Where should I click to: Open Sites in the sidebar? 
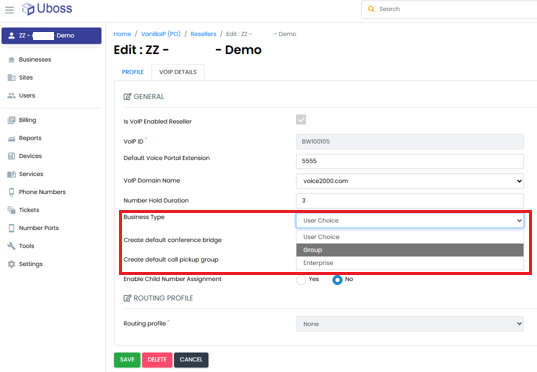(26, 77)
